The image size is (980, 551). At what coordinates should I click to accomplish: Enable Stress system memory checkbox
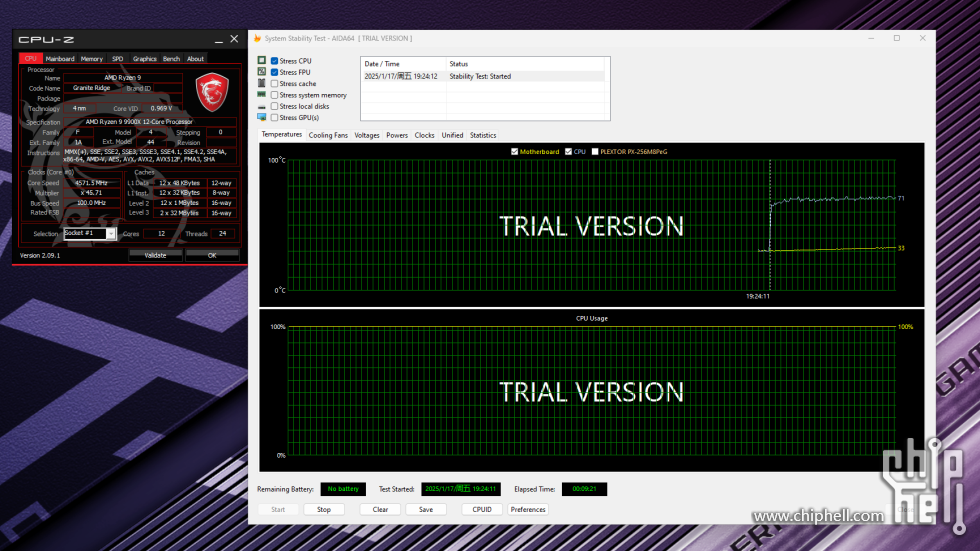pyautogui.click(x=274, y=95)
